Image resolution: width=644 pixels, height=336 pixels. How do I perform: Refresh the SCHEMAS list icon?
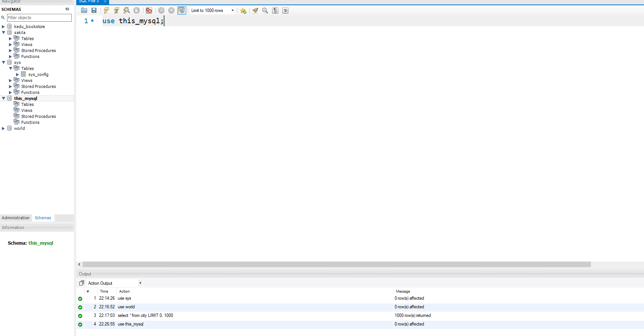[67, 9]
